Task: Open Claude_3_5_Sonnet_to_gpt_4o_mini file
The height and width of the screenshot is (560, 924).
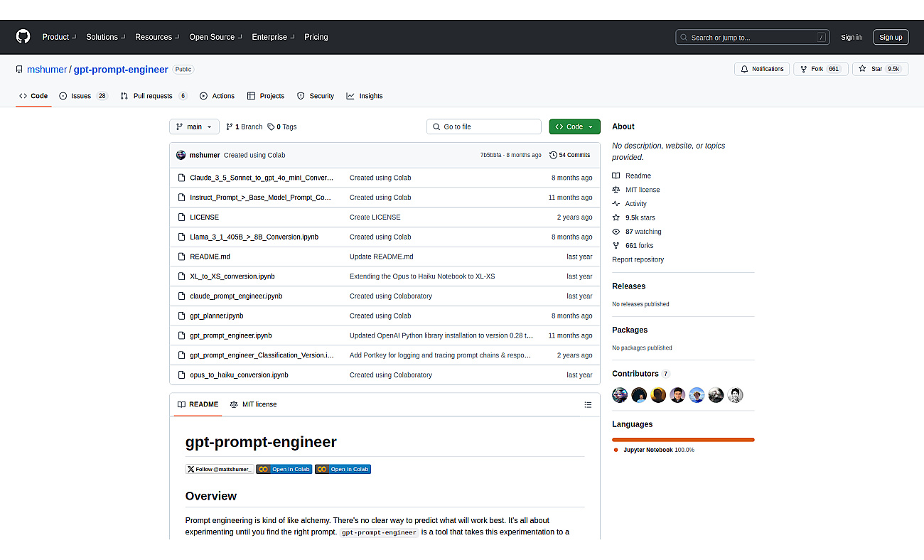Action: pyautogui.click(x=262, y=178)
